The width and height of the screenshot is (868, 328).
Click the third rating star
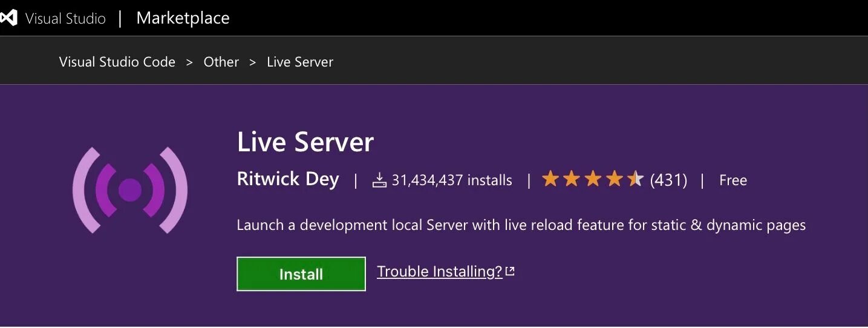(x=593, y=179)
